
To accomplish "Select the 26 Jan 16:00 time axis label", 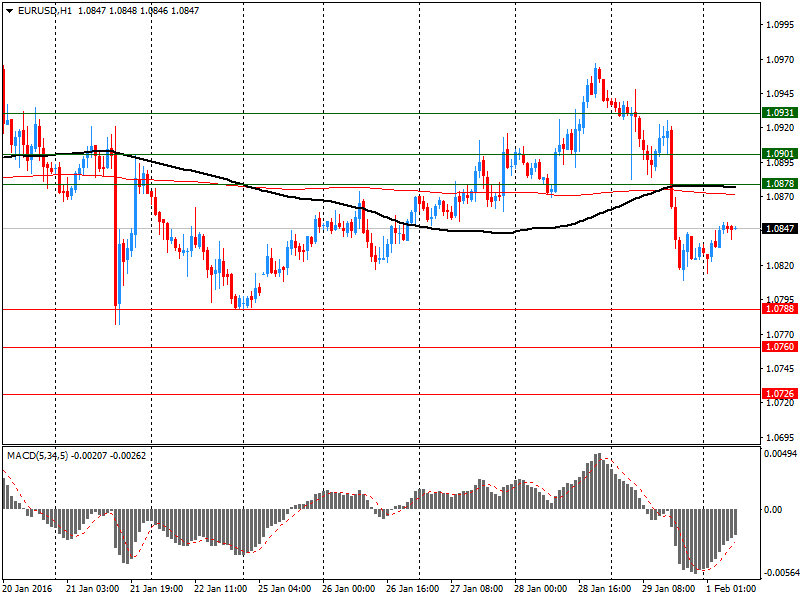I will pos(412,588).
